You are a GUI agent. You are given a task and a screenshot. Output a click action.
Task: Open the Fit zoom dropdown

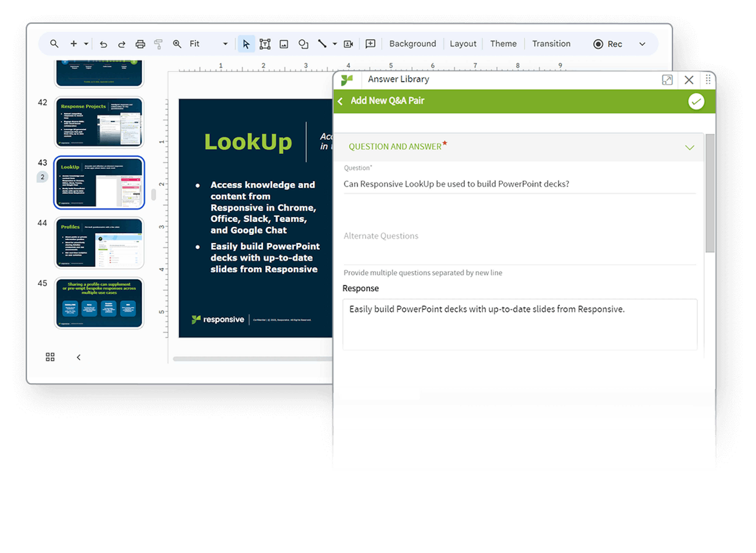pos(225,44)
